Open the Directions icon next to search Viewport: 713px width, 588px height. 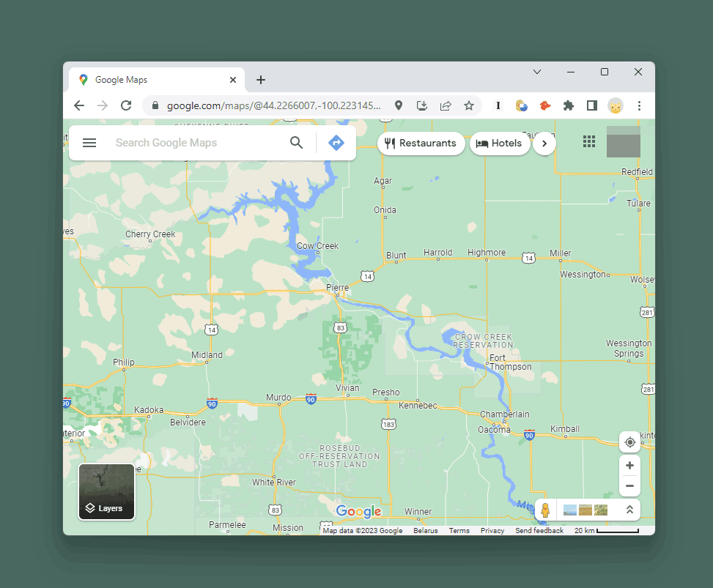[336, 143]
